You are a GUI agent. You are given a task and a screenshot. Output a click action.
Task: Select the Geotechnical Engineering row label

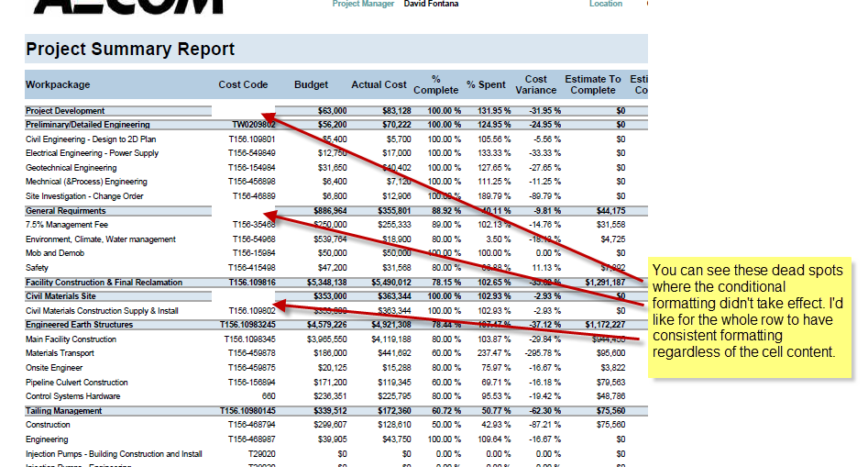pos(71,167)
